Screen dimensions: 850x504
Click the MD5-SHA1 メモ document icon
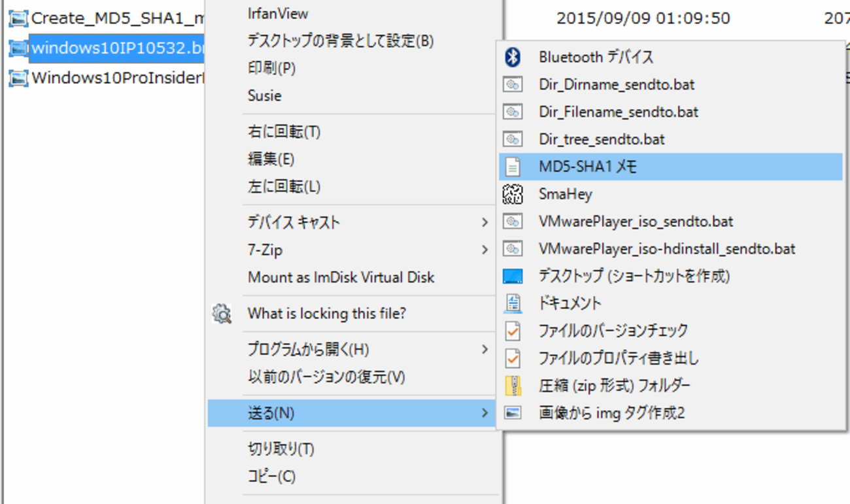pos(513,167)
